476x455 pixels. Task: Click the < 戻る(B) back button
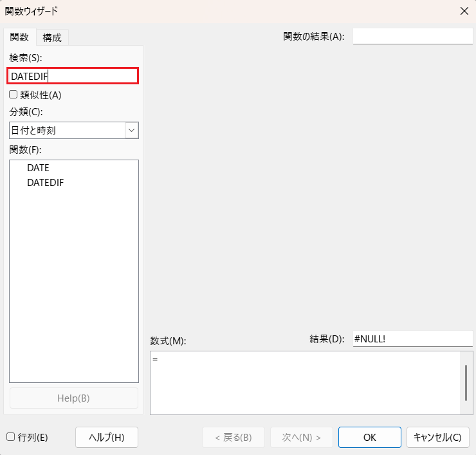tap(233, 437)
